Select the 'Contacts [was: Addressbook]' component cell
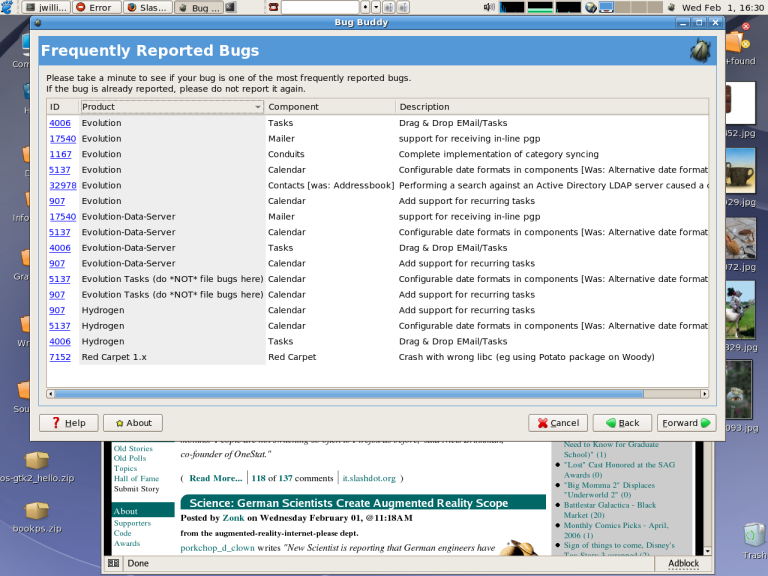 tap(331, 186)
